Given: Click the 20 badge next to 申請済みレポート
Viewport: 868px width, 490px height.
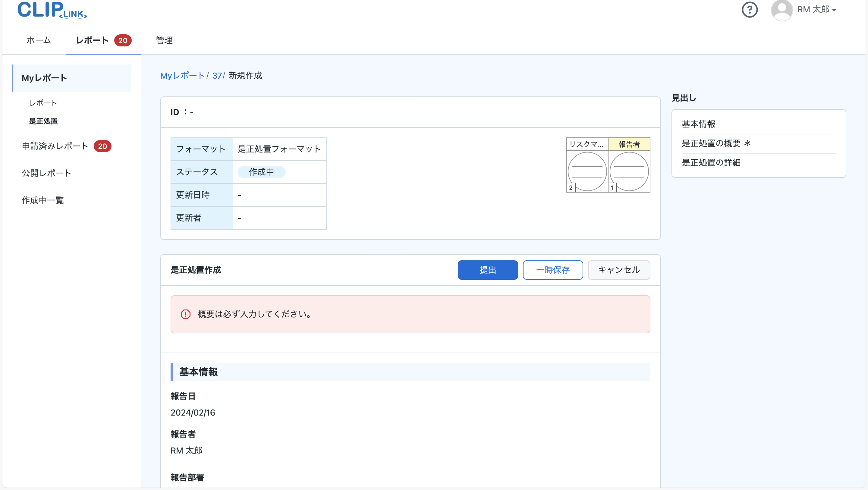Looking at the screenshot, I should [x=102, y=146].
